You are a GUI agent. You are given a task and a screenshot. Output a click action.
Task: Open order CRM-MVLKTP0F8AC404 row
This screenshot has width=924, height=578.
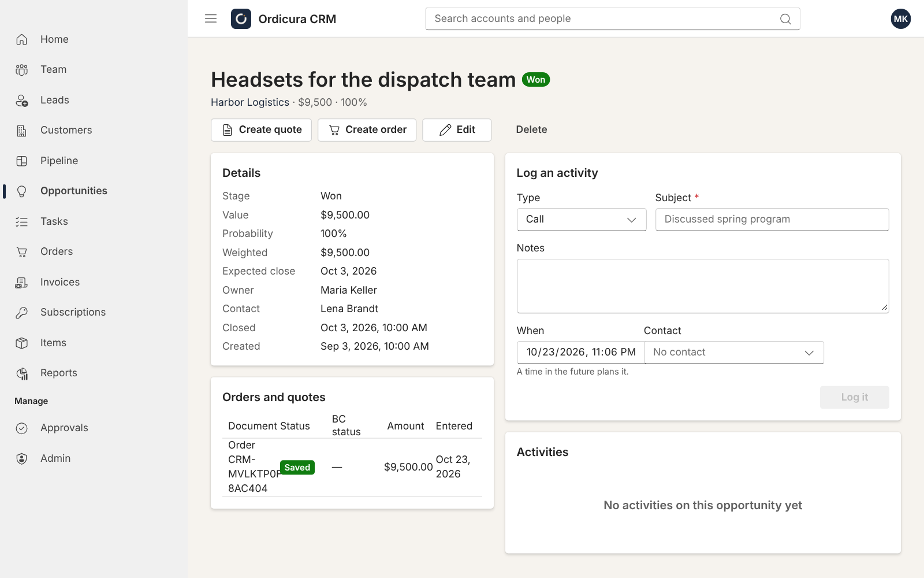[352, 467]
